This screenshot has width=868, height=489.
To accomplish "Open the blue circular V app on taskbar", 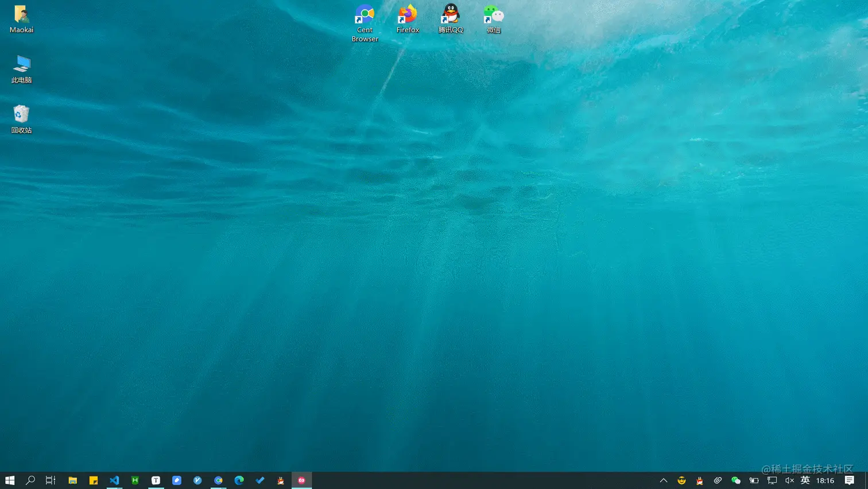I will (x=197, y=480).
